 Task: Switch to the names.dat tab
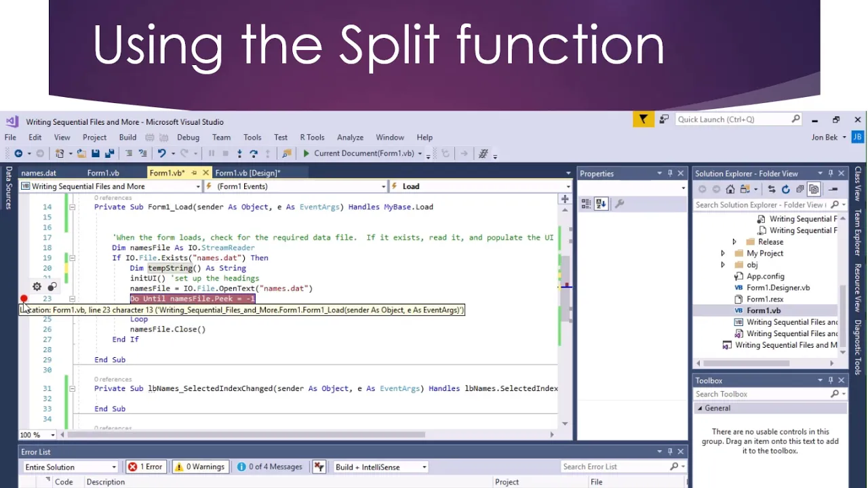coord(39,174)
